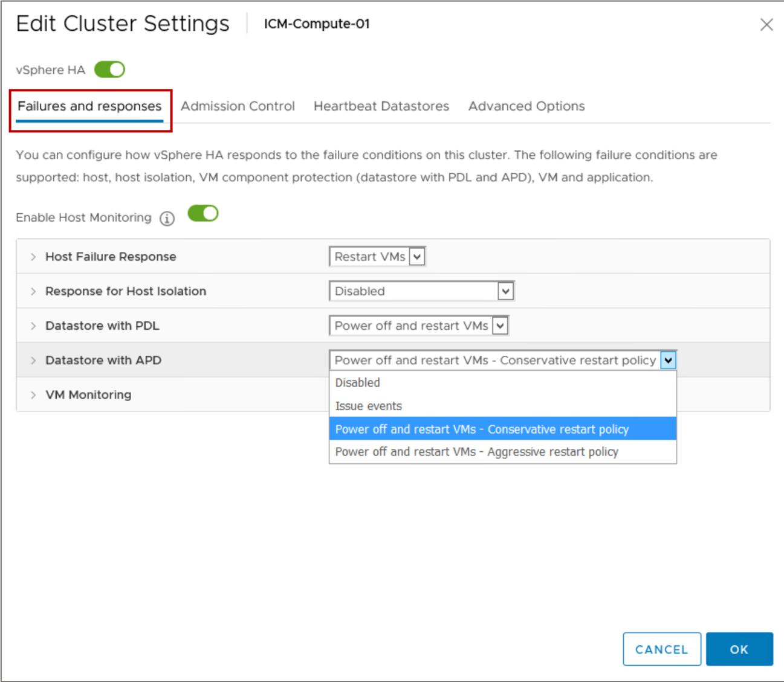Switch to Failures and responses tab
Screen dimensions: 784x682
[89, 106]
